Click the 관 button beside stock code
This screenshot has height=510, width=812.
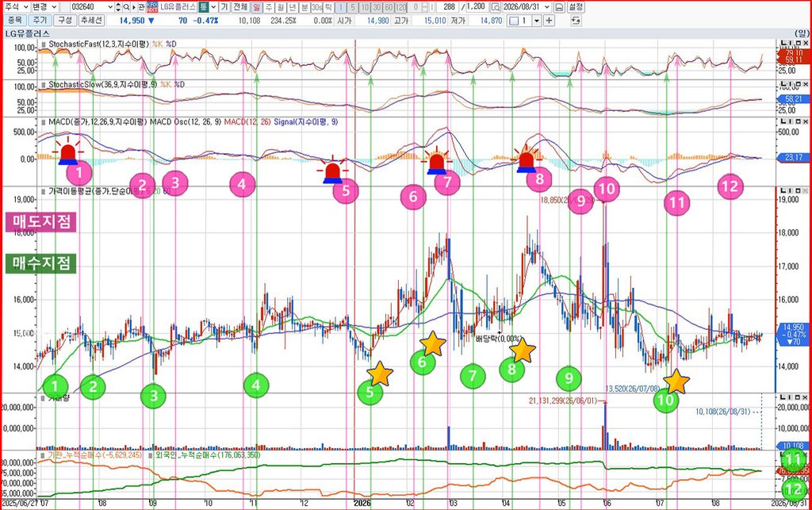141,7
